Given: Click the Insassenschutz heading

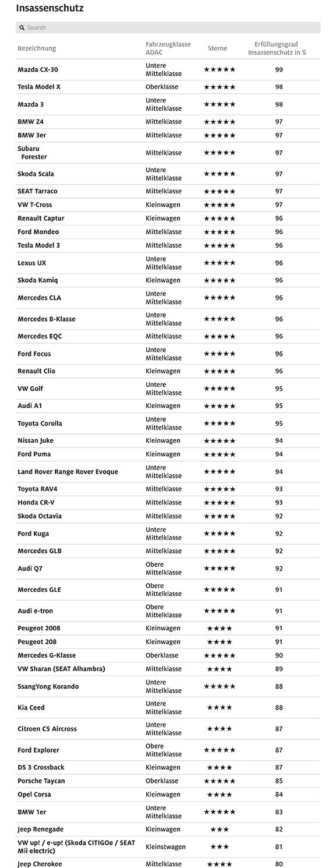Looking at the screenshot, I should tap(49, 8).
